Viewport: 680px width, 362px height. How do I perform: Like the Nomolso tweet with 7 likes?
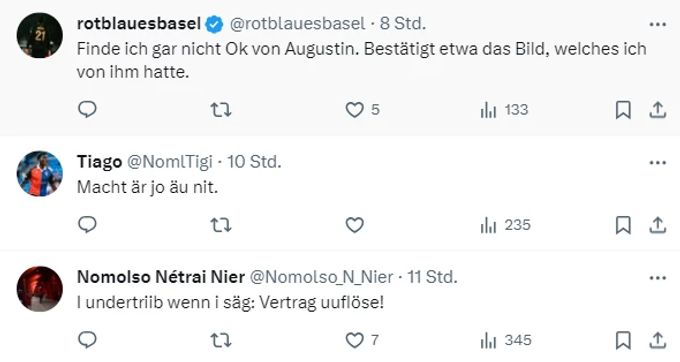click(x=362, y=340)
